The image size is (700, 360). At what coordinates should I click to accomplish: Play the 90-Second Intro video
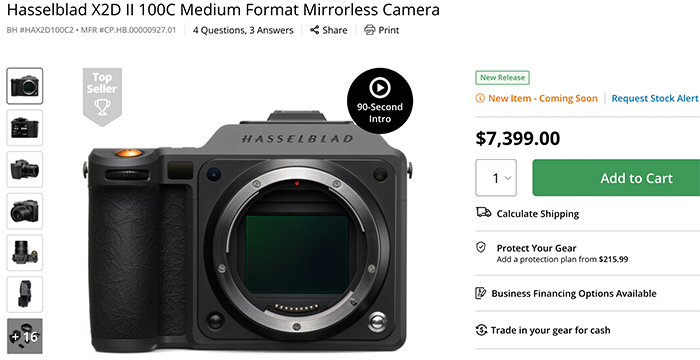click(380, 100)
